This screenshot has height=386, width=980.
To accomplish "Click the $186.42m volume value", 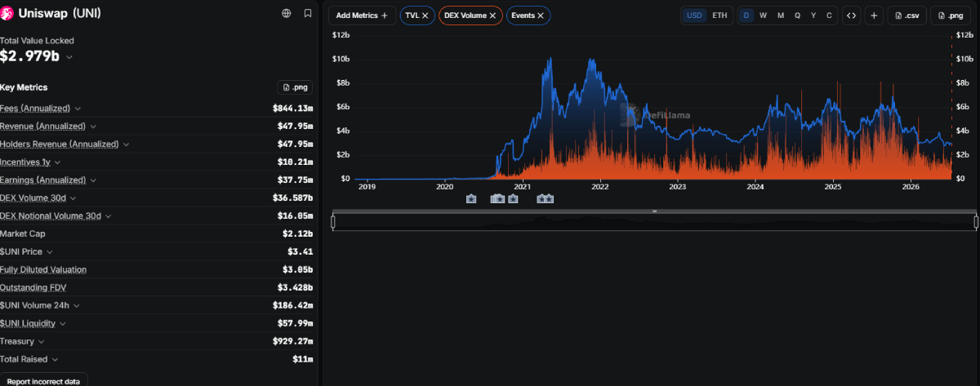I will point(293,306).
